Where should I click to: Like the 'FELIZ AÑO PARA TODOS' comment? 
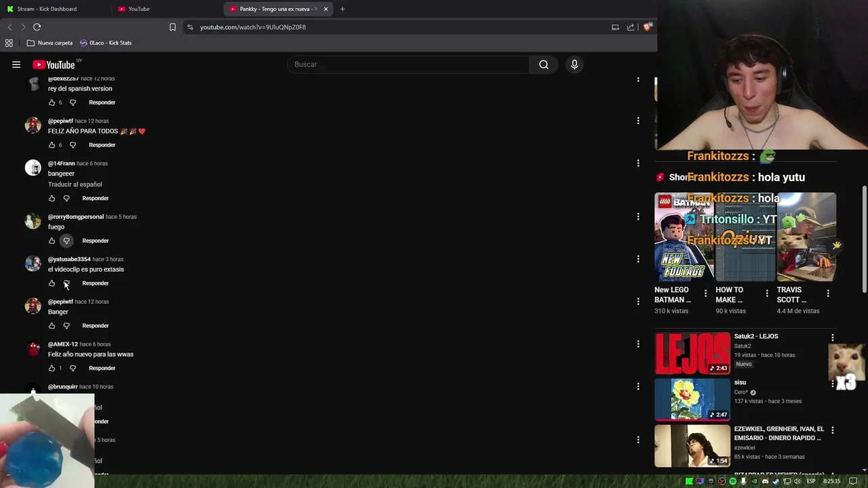point(52,145)
